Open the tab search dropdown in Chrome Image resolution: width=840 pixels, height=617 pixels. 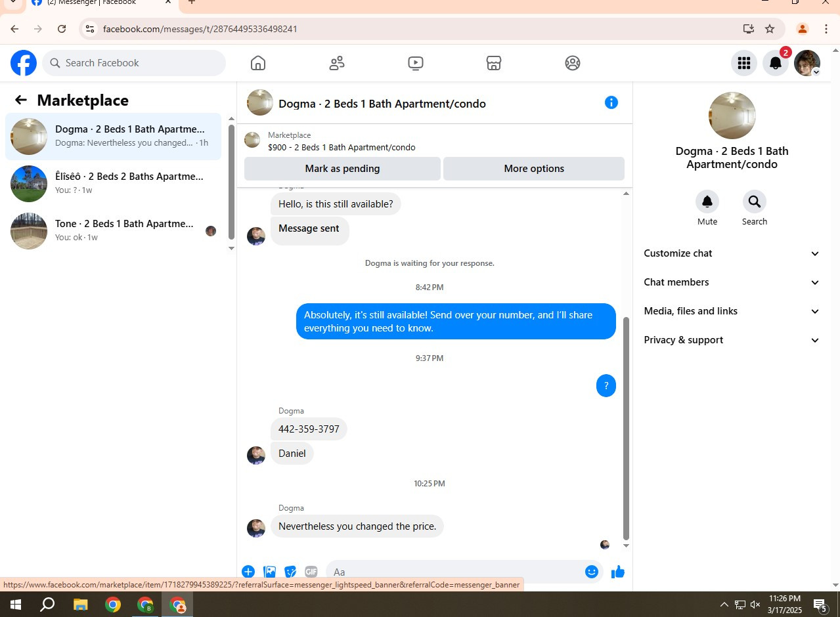click(x=12, y=2)
